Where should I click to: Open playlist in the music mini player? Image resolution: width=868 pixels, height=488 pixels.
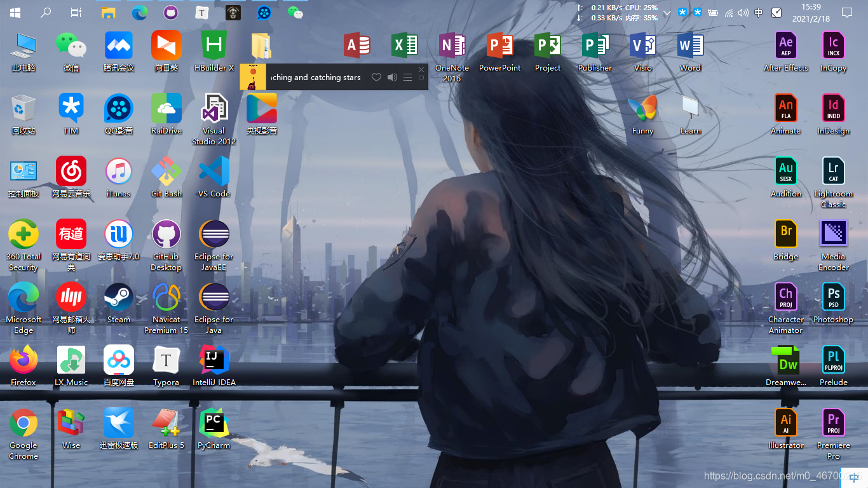pos(407,77)
